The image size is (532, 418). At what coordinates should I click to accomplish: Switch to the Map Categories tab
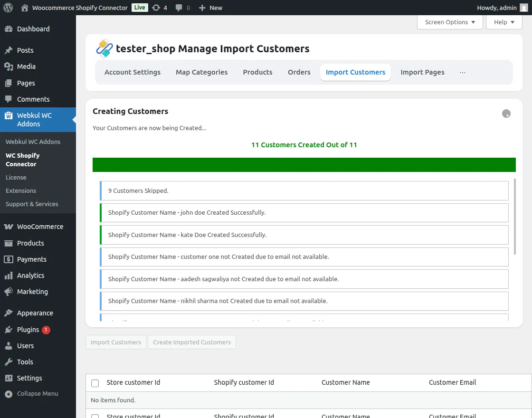coord(201,72)
